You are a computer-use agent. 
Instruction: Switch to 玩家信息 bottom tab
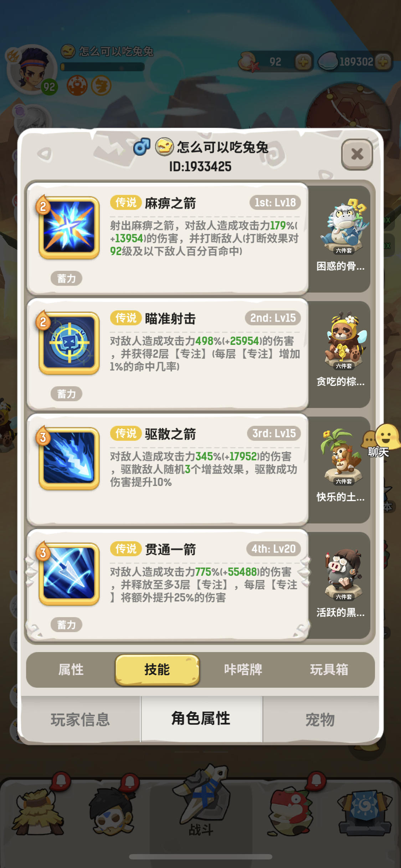point(80,719)
